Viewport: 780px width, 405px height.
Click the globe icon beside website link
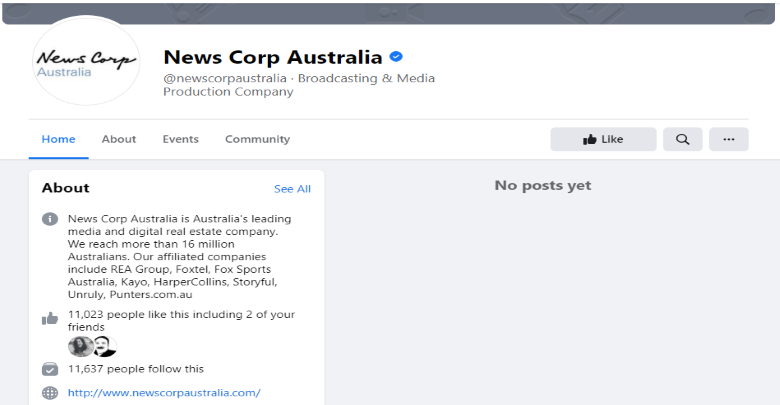click(x=50, y=393)
